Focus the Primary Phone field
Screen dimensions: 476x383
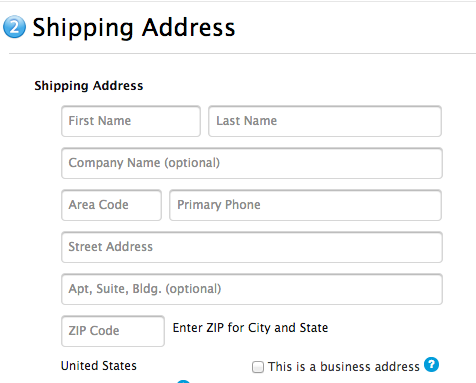point(306,205)
